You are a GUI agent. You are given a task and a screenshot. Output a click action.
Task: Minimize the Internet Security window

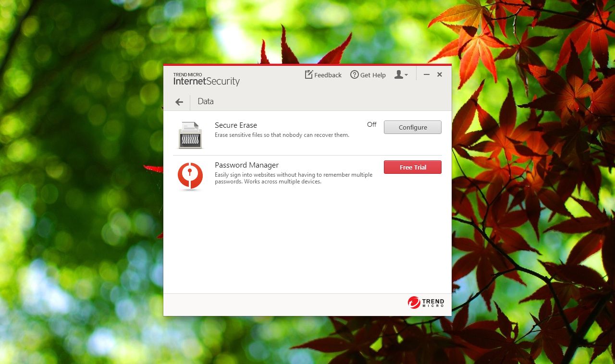[426, 74]
